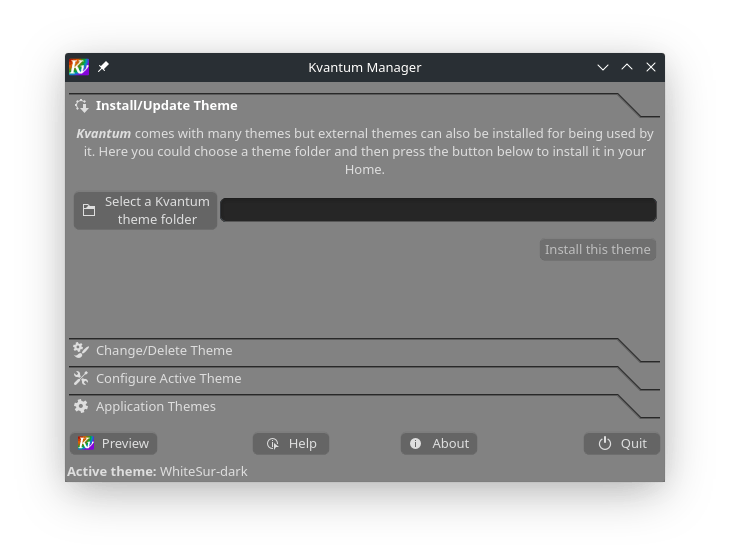
Task: Switch to Application Themes tab
Action: point(364,406)
